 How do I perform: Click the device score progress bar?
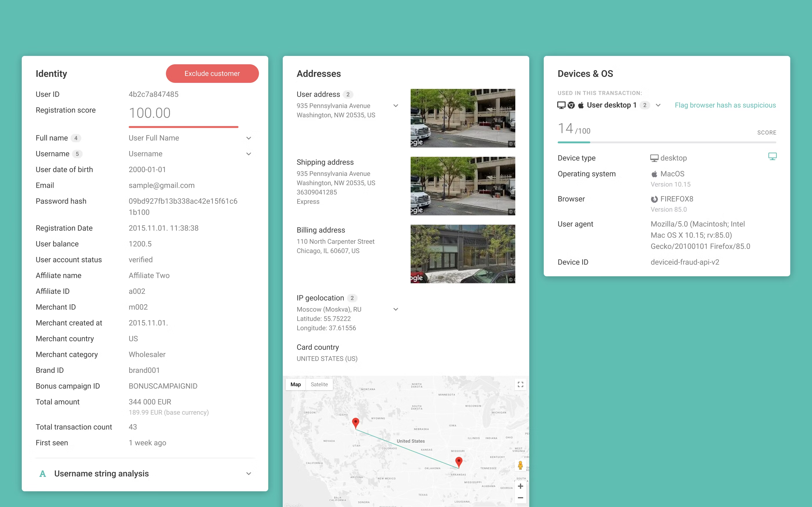[x=666, y=143]
